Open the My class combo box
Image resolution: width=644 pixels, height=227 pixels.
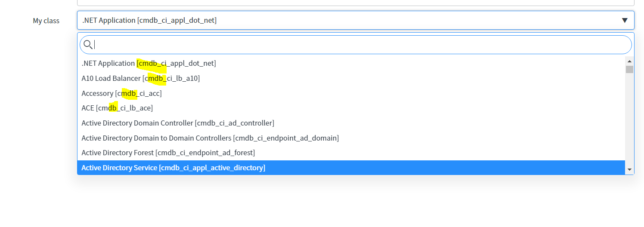point(356,20)
